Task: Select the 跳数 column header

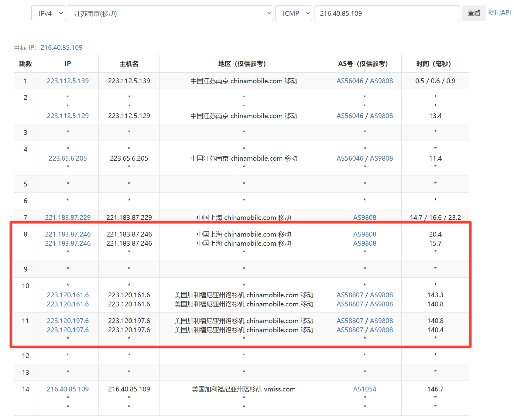Action: pyautogui.click(x=26, y=64)
